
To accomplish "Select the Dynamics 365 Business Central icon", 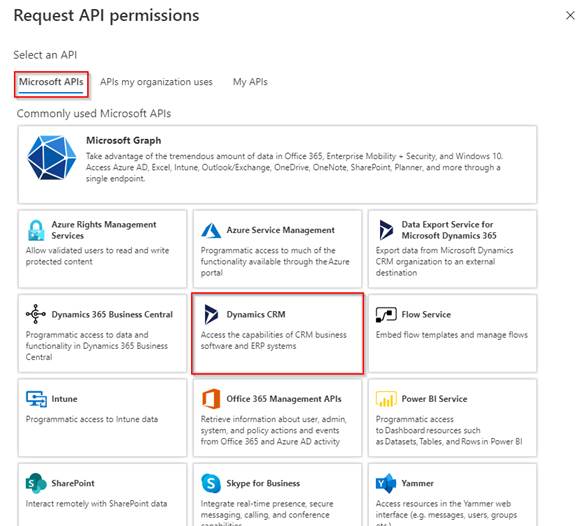I will 36,314.
